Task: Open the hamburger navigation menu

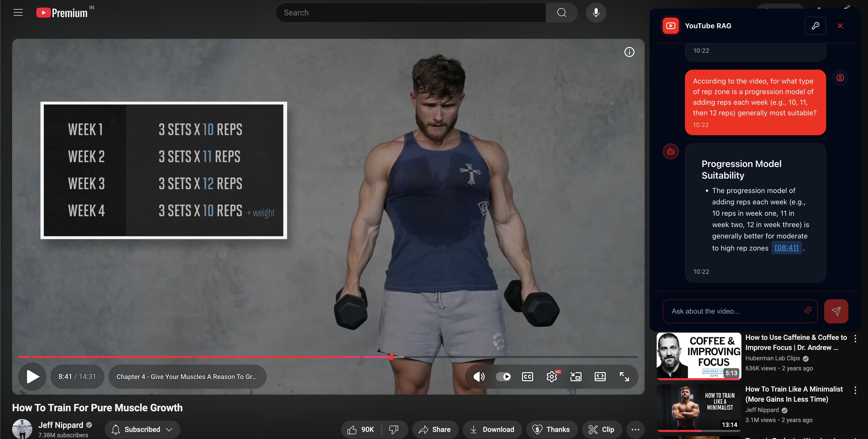Action: [18, 12]
